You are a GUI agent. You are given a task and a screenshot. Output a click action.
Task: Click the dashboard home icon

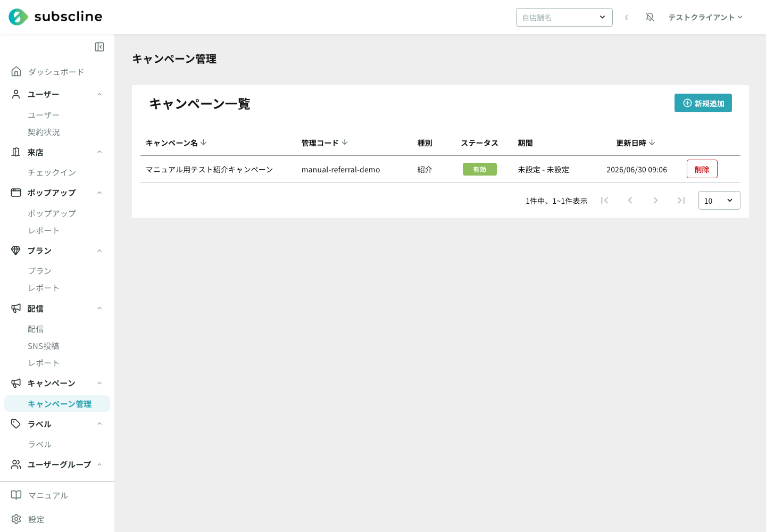[16, 71]
